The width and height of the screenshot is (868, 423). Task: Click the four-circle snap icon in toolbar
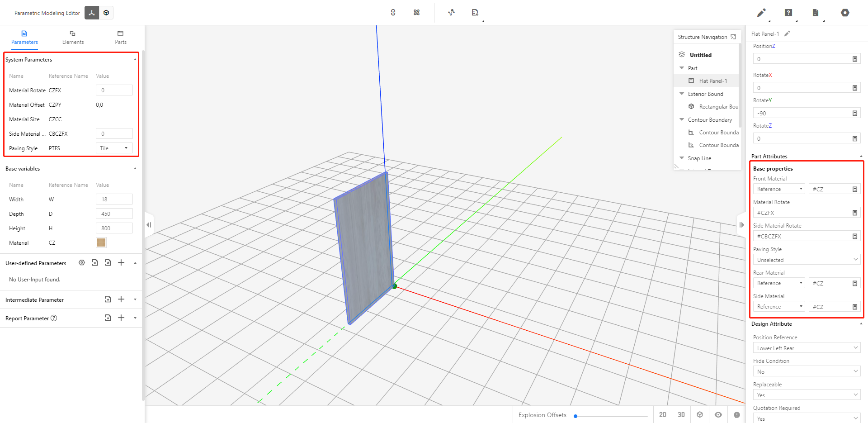tap(417, 13)
